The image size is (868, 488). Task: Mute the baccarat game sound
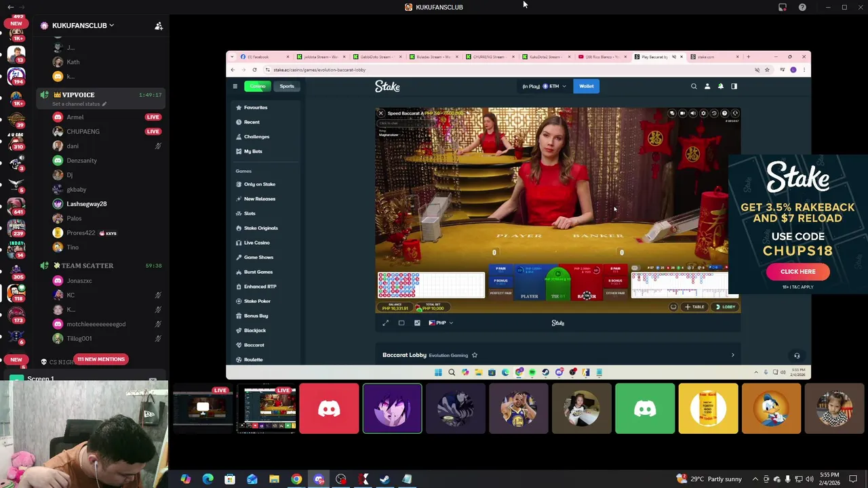pyautogui.click(x=693, y=113)
